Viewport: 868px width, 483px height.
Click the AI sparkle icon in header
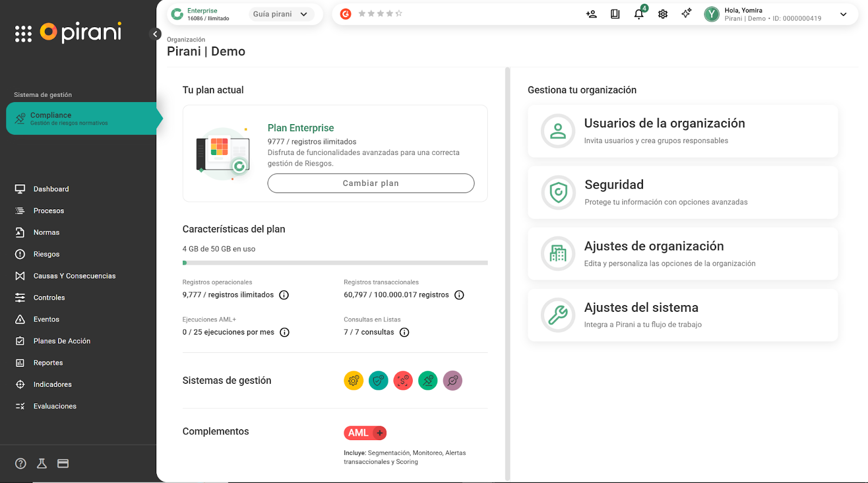686,14
